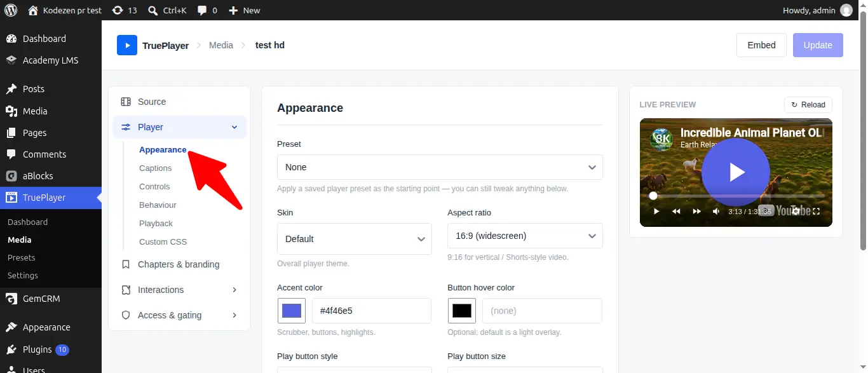Click the accent color hex field #4f46e5
The image size is (868, 373).
(x=372, y=311)
